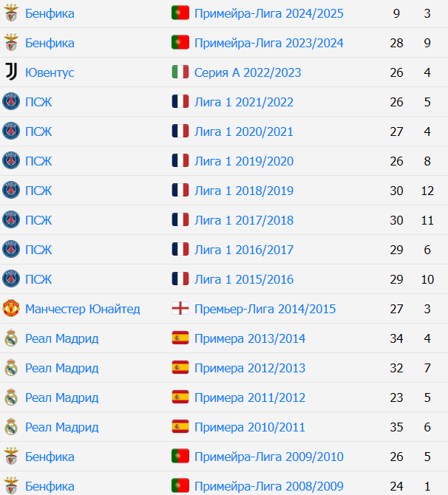Open the ПСЖ link in the Лига 1 2019/2020 row
The height and width of the screenshot is (495, 448).
pyautogui.click(x=38, y=161)
